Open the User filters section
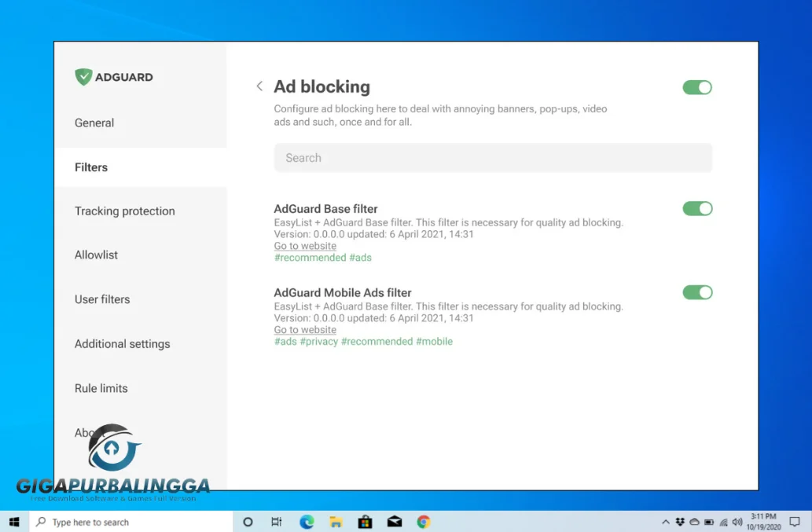Image resolution: width=812 pixels, height=532 pixels. 102,299
